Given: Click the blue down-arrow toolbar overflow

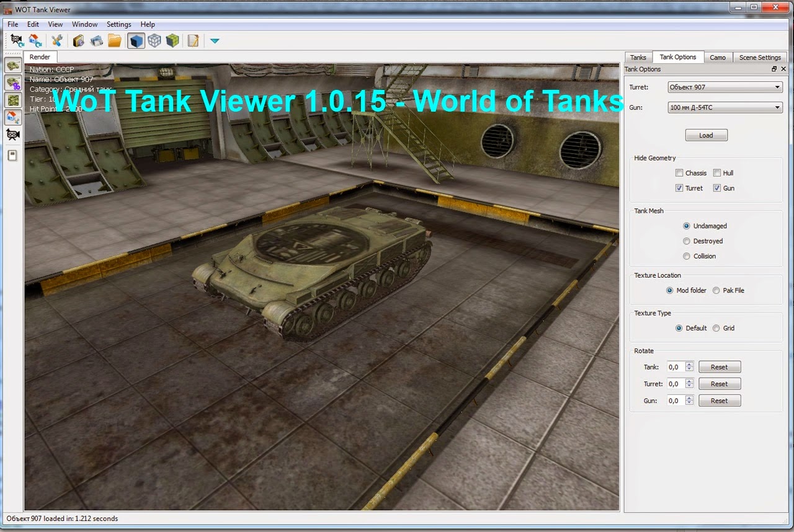Looking at the screenshot, I should [215, 41].
